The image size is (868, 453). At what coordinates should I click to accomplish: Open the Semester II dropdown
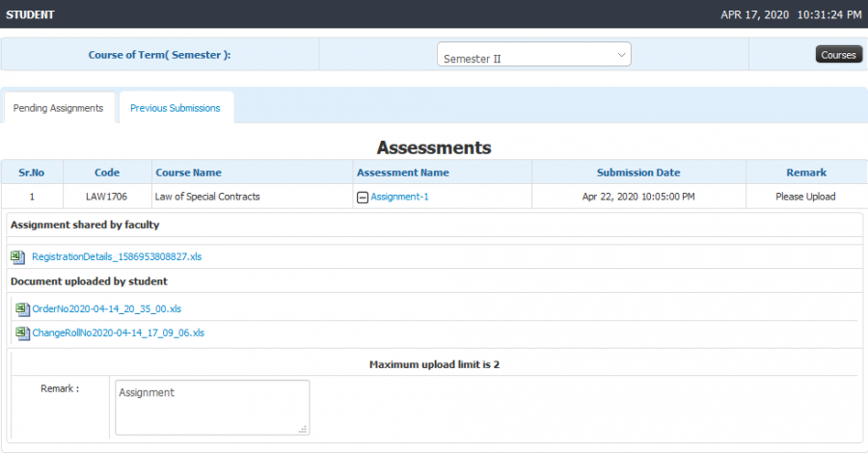coord(533,54)
